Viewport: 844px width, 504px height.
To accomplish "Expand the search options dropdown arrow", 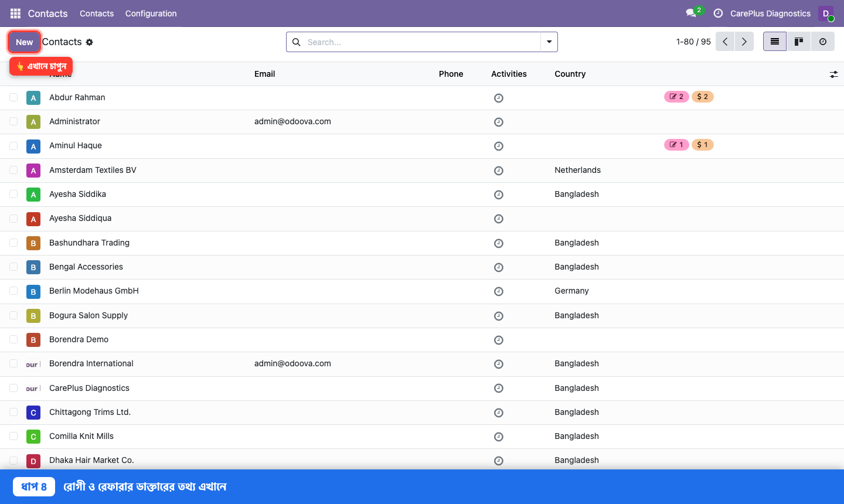I will click(549, 42).
